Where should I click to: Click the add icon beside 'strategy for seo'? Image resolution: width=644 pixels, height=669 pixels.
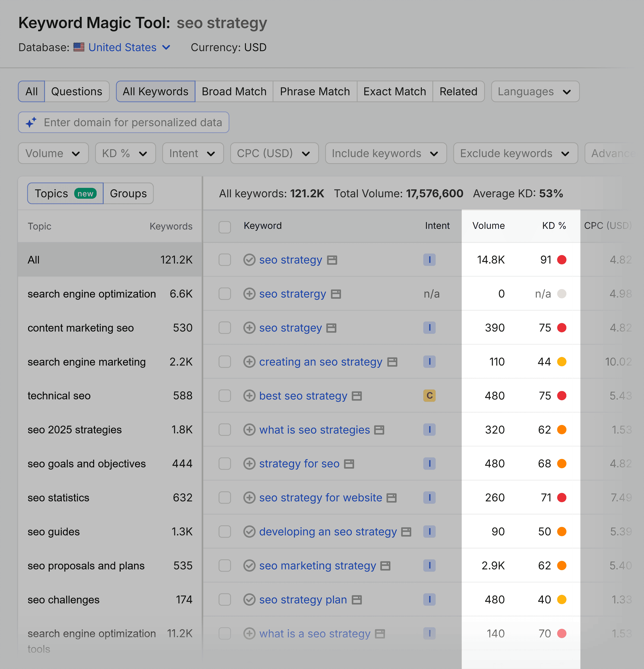coord(249,464)
